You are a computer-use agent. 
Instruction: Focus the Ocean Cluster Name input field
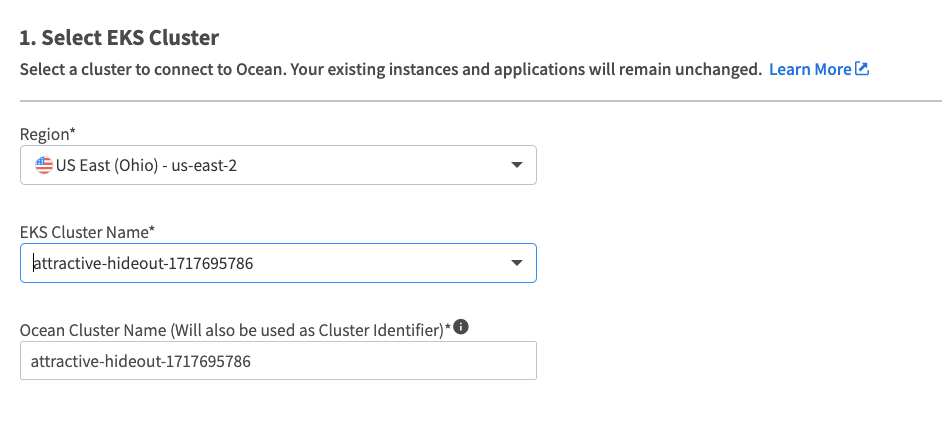pyautogui.click(x=278, y=361)
